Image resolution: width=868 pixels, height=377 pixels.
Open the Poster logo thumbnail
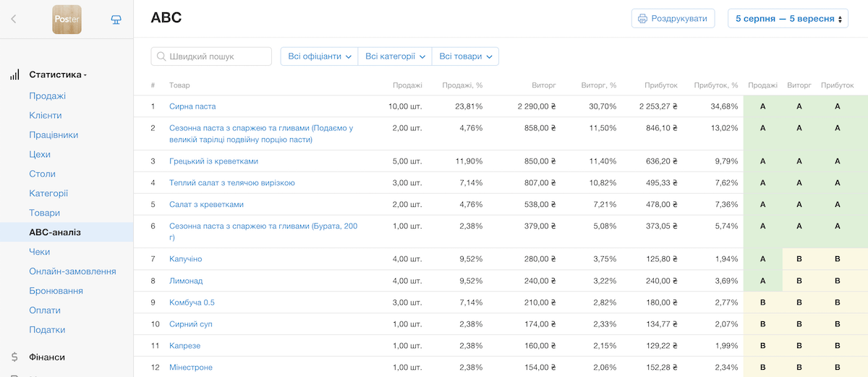tap(67, 20)
